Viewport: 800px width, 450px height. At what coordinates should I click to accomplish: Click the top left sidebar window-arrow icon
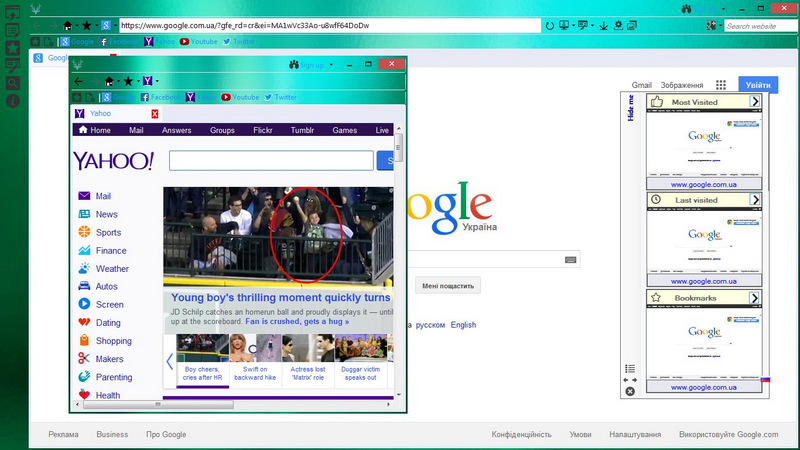click(x=13, y=12)
